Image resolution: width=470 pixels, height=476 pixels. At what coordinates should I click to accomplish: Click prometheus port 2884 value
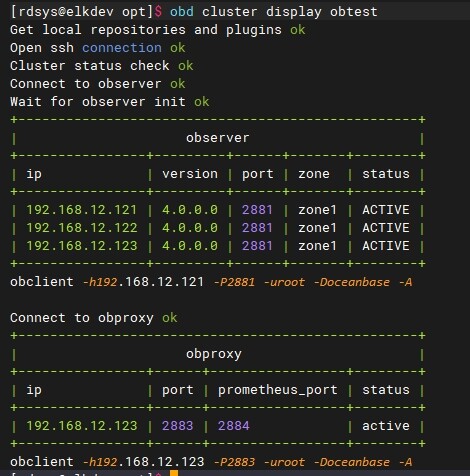point(233,426)
